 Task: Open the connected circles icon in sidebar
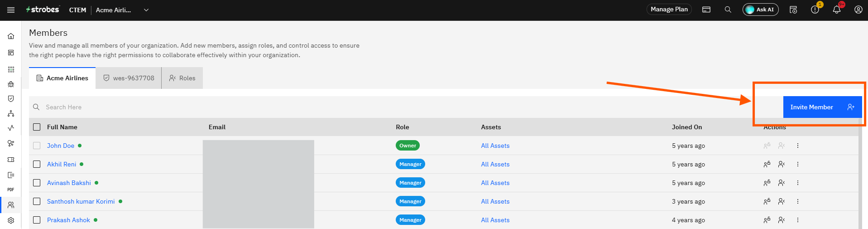click(11, 143)
